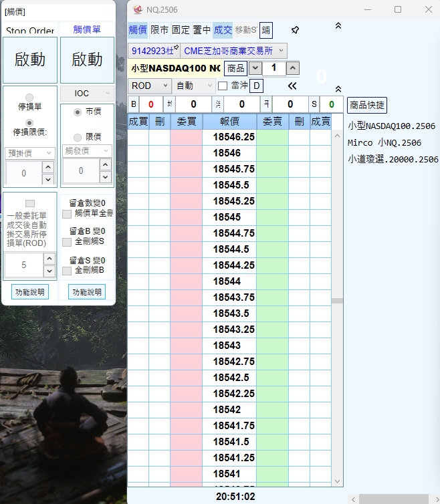Increase order quantity with the up arrow

click(x=293, y=68)
